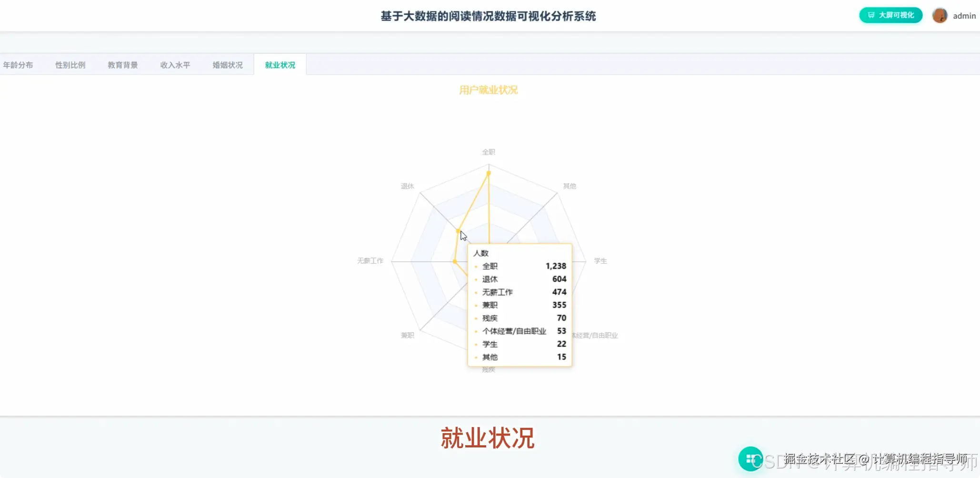Click the admin avatar picture

pos(940,15)
